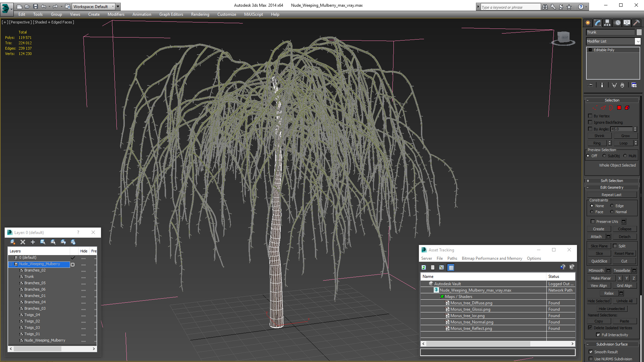Select Edge constraint radio button
This screenshot has height=362, width=644.
612,206
